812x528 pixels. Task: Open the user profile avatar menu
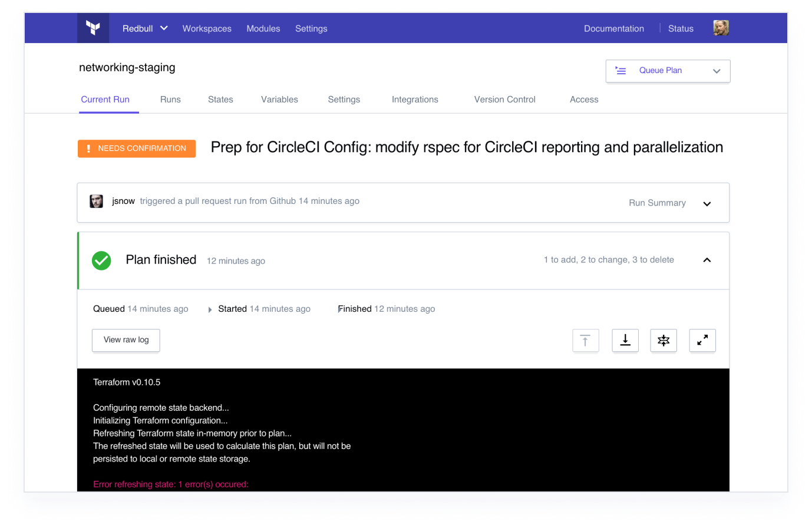(x=721, y=28)
